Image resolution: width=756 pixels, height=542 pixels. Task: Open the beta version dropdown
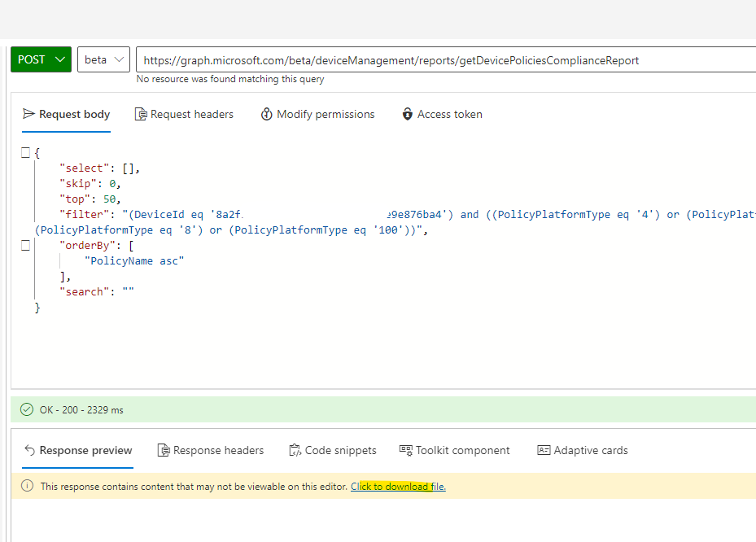pos(103,59)
